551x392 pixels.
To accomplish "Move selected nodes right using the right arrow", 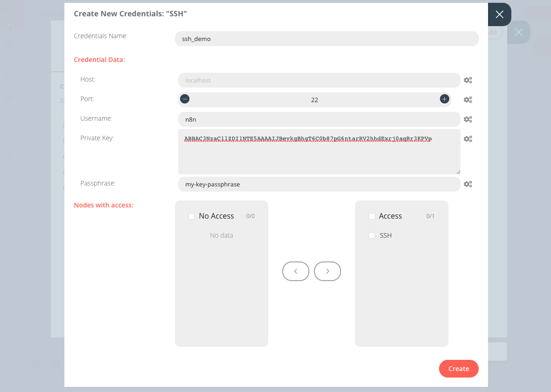I will 327,271.
